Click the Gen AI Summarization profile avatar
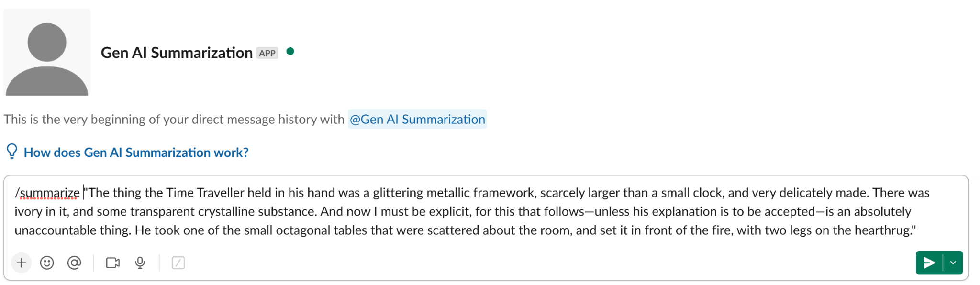The height and width of the screenshot is (285, 980). coord(47,52)
